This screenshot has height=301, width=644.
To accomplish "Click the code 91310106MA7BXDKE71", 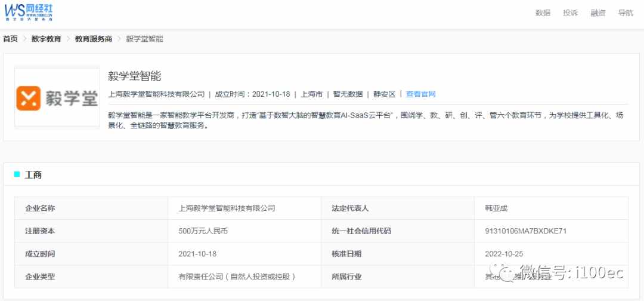I will 526,231.
